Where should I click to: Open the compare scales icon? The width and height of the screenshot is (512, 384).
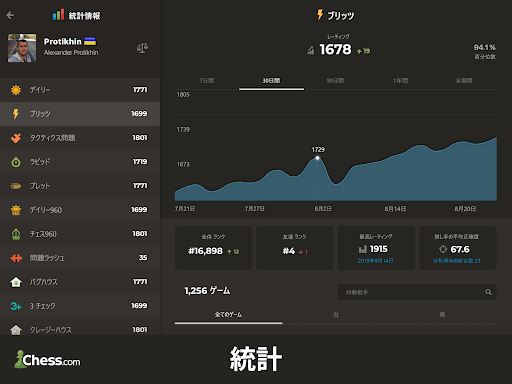[x=142, y=48]
